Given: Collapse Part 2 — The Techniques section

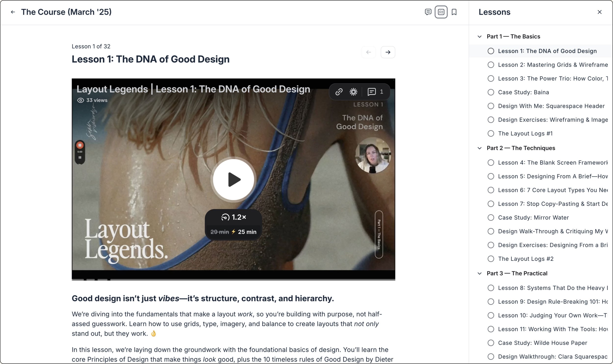Looking at the screenshot, I should (480, 148).
